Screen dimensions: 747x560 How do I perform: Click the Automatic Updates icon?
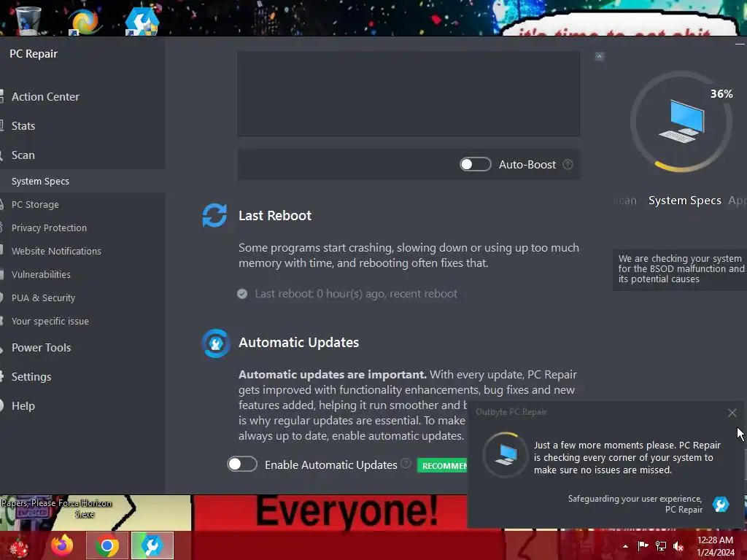pyautogui.click(x=216, y=343)
